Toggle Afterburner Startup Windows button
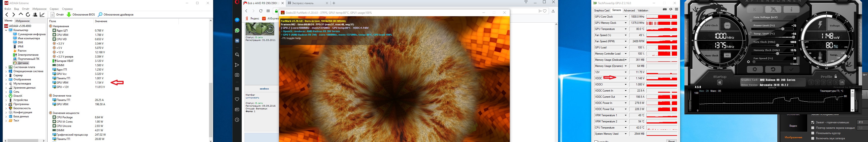This screenshot has width=868, height=142. pyautogui.click(x=720, y=82)
